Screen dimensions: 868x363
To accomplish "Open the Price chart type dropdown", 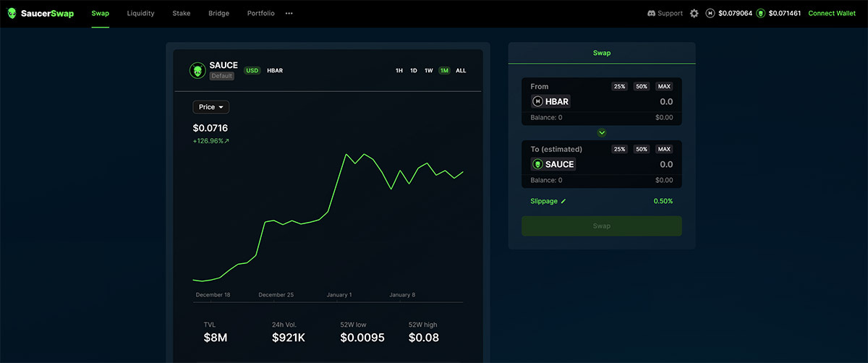I will 211,107.
